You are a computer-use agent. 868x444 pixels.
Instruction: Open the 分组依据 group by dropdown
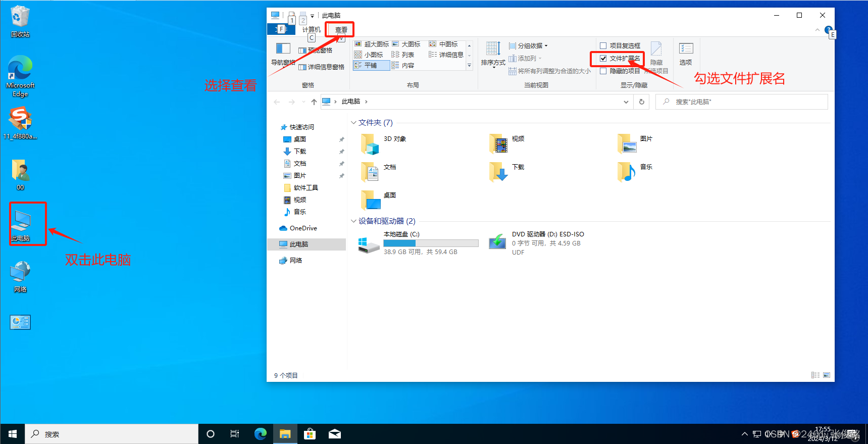pyautogui.click(x=528, y=45)
